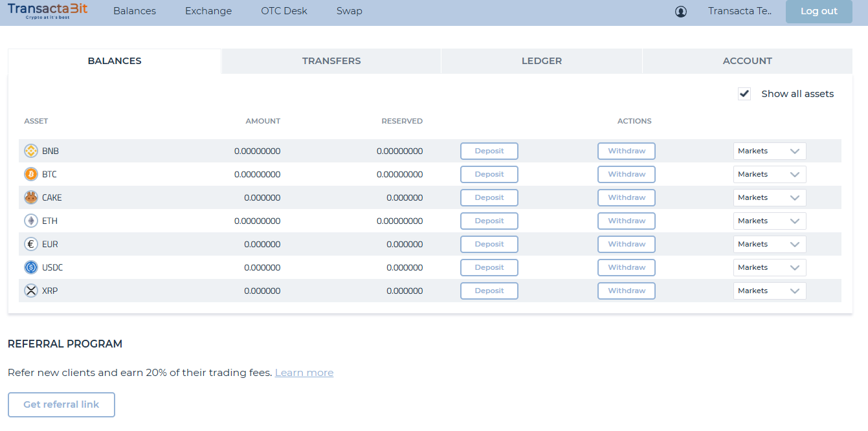This screenshot has height=431, width=868.
Task: Open the Ledger tab
Action: pos(542,61)
